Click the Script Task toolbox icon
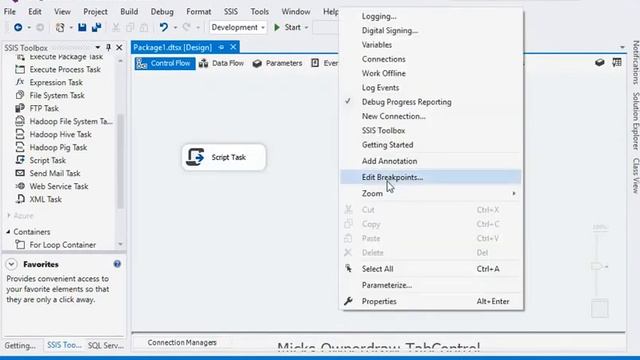Screen dimensions: 640x360 point(20,160)
